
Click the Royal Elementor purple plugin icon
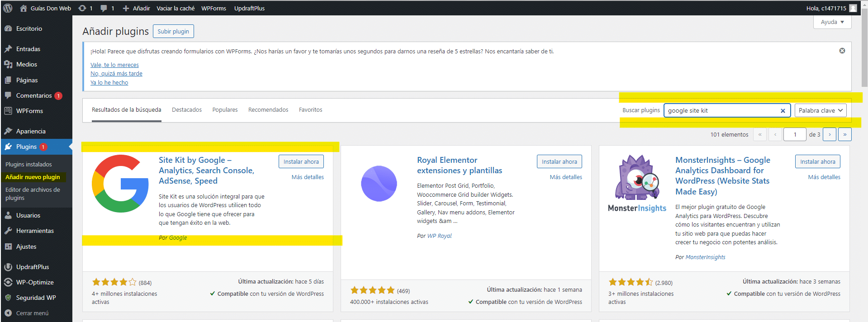click(379, 184)
